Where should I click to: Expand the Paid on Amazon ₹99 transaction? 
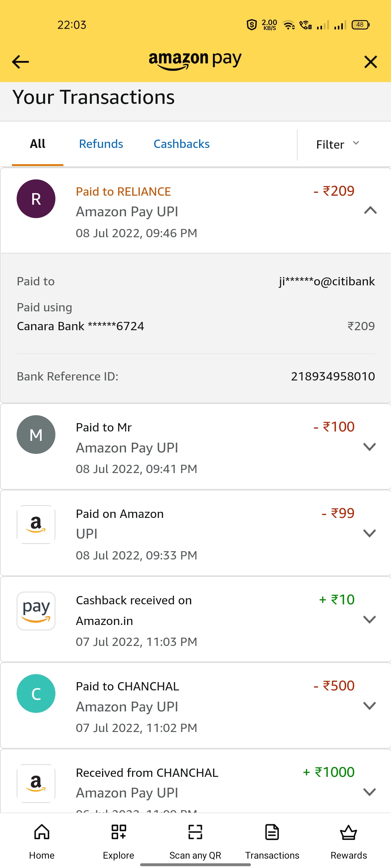point(369,533)
